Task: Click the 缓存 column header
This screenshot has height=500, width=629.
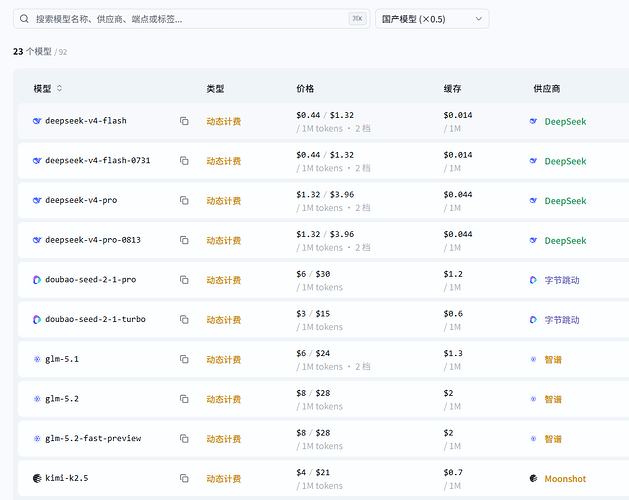Action: tap(452, 89)
